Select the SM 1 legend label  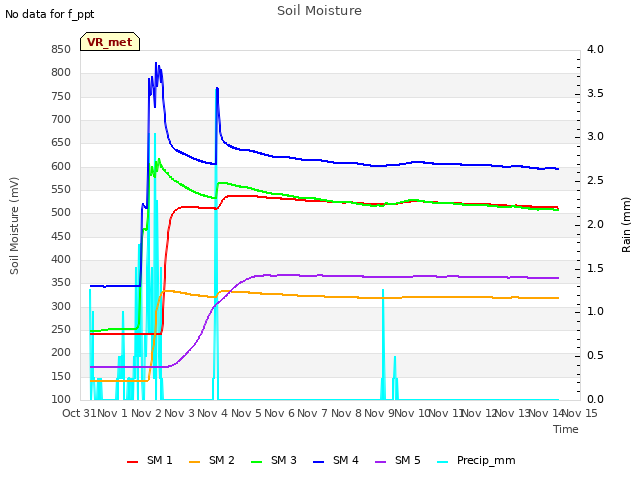160,460
